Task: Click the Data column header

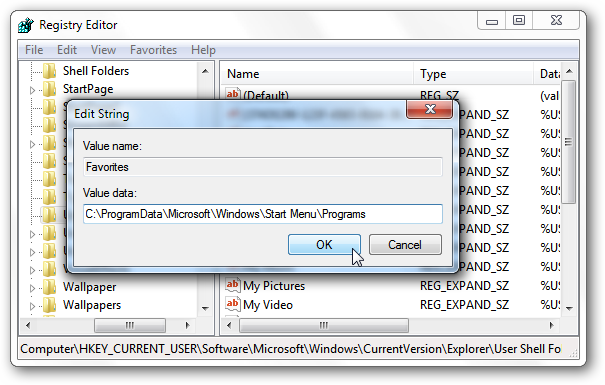Action: pos(547,74)
